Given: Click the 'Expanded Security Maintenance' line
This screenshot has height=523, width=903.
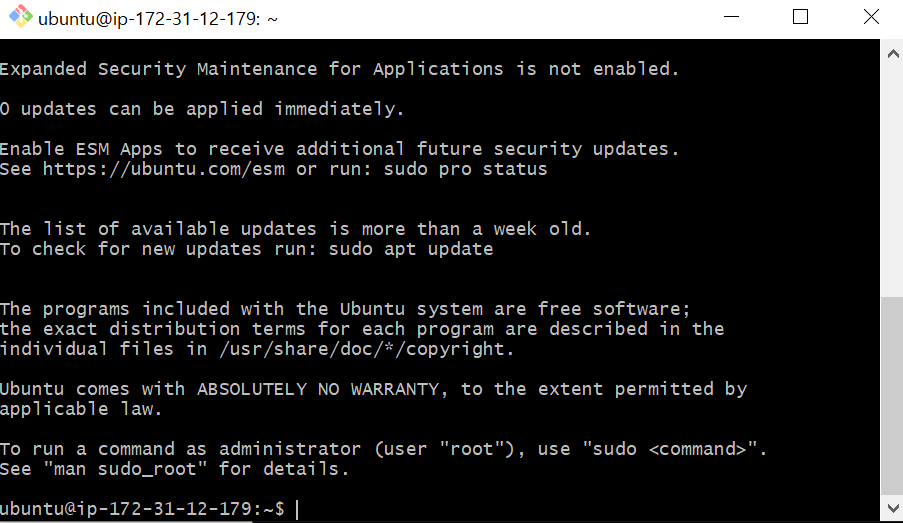Looking at the screenshot, I should [340, 69].
